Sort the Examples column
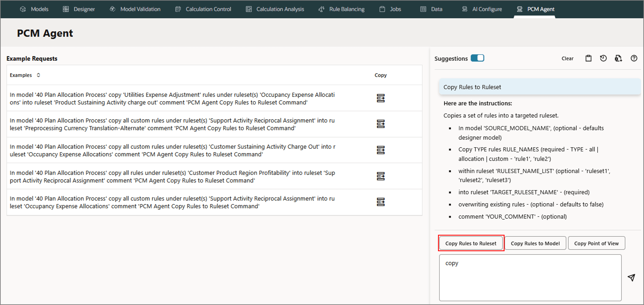This screenshot has height=305, width=644. [x=38, y=75]
